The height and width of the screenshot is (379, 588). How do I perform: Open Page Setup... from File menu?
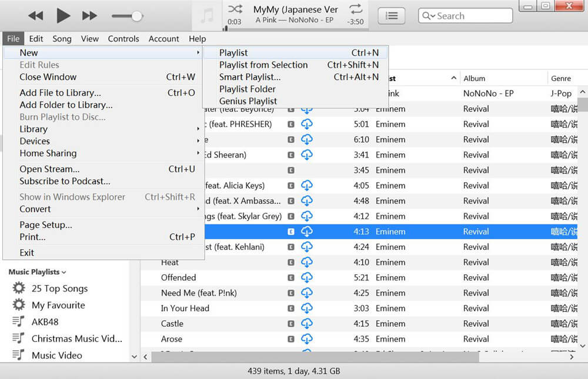coord(103,225)
